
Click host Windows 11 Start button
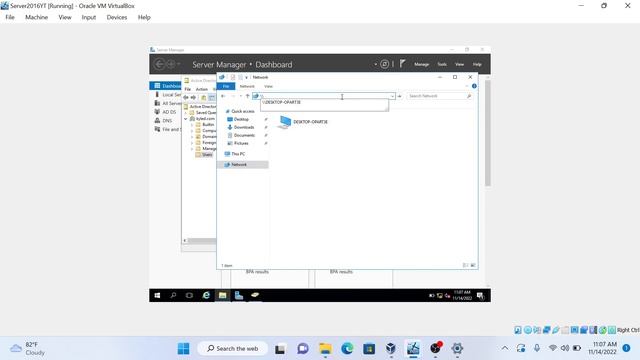[x=183, y=349]
